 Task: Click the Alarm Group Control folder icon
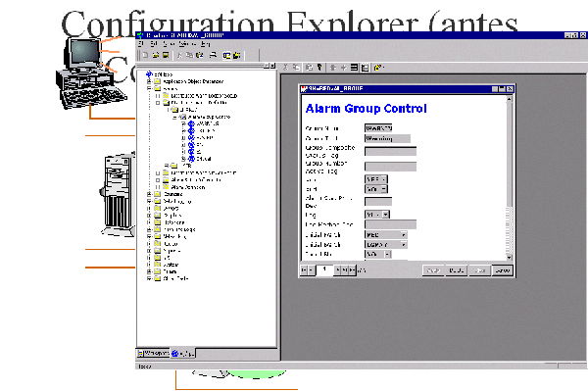point(182,117)
